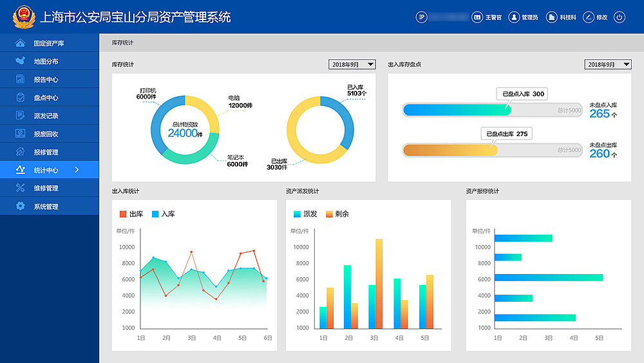Open 出入库存盘点 month dropdown 2018年9月

(x=608, y=64)
